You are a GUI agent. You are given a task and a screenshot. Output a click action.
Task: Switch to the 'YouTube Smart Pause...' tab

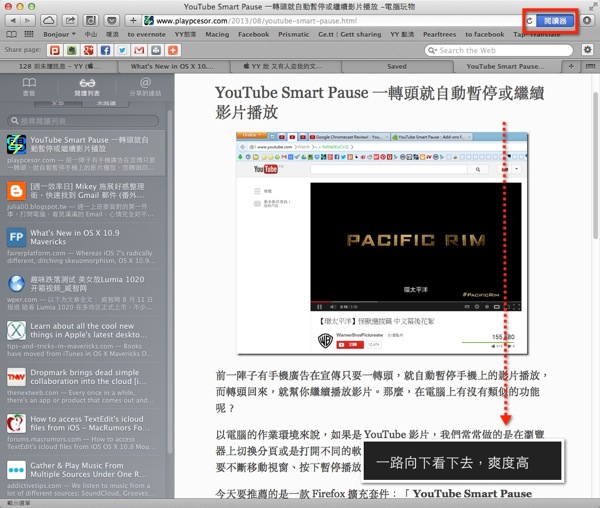pyautogui.click(x=505, y=67)
